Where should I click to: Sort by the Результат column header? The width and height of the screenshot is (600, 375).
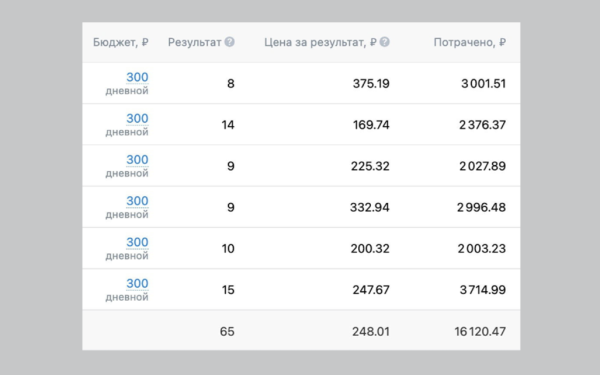[194, 42]
